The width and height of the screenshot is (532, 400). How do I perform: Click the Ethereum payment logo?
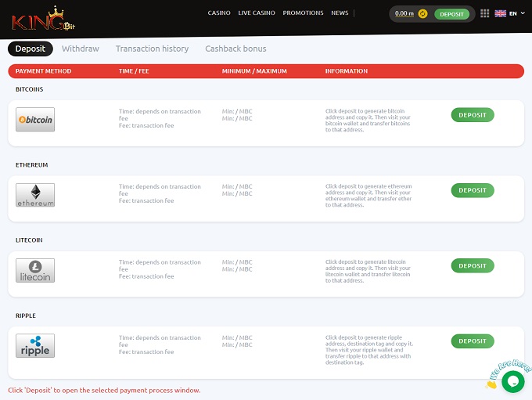35,195
